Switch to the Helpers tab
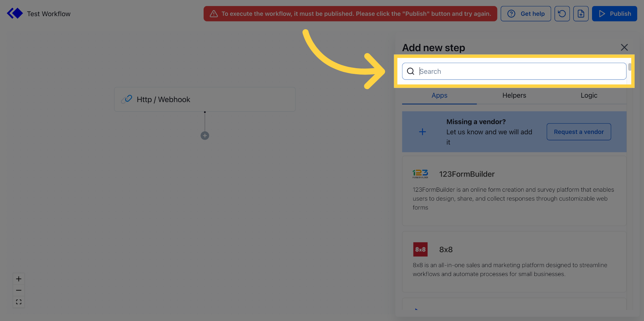 (x=514, y=95)
